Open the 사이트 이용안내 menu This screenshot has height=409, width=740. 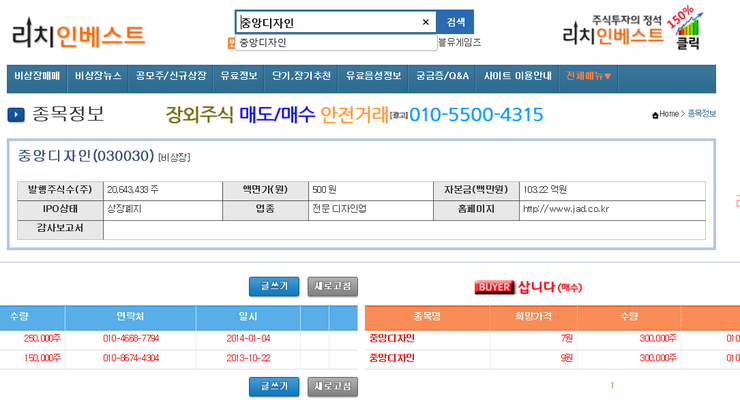pos(518,76)
